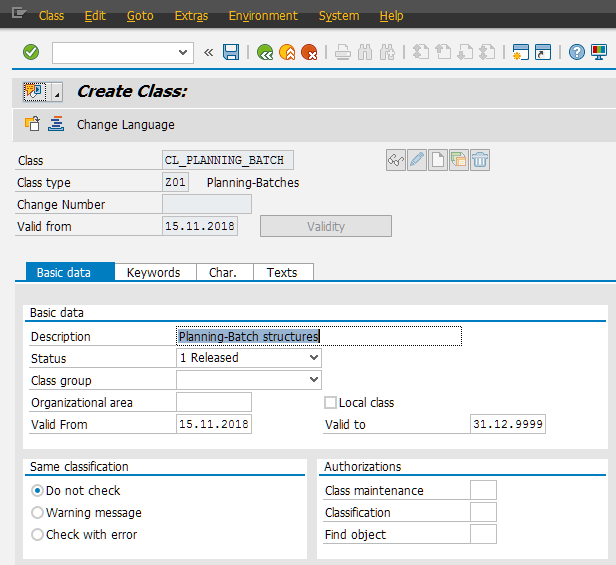The image size is (616, 565).
Task: Open the Environment menu
Action: tap(263, 16)
